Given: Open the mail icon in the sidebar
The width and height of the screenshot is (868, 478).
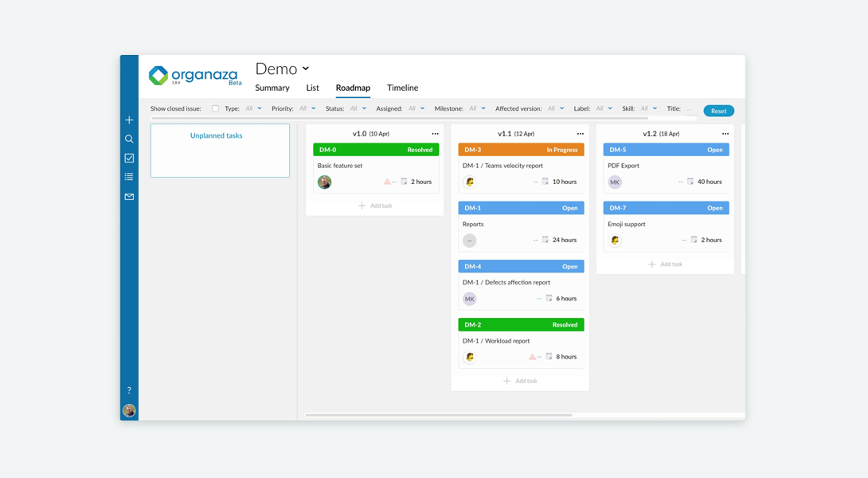Looking at the screenshot, I should point(129,197).
